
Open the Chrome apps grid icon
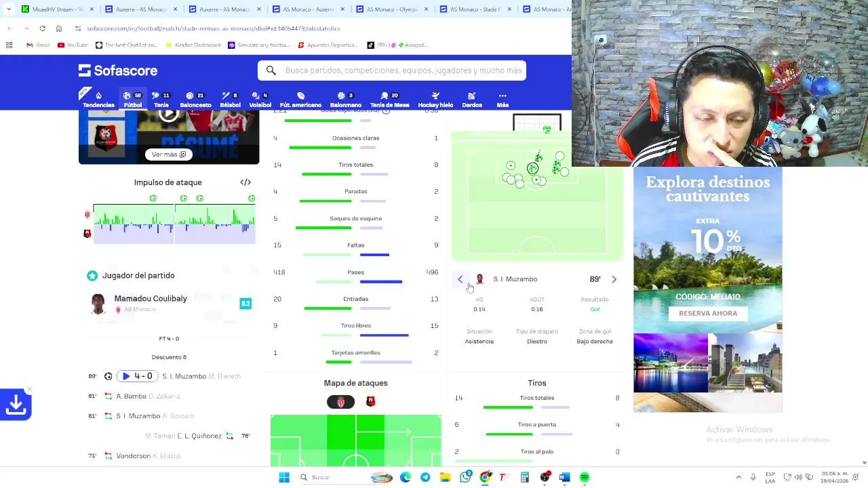pyautogui.click(x=9, y=45)
